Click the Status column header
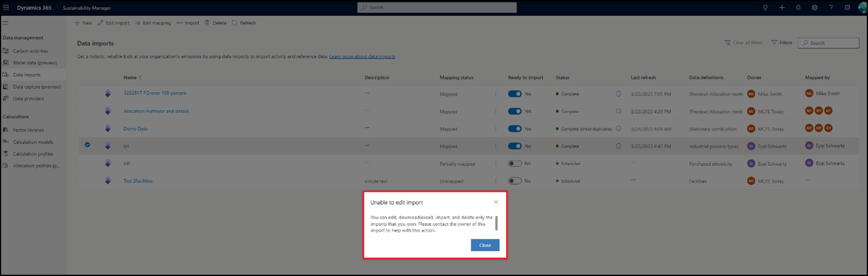The height and width of the screenshot is (276, 868). coord(562,78)
